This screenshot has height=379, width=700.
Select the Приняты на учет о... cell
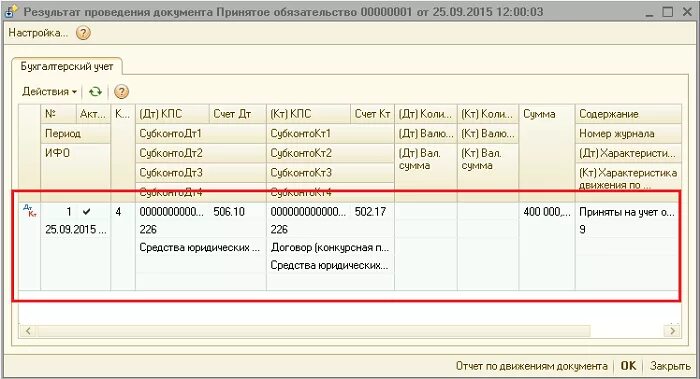tap(627, 212)
